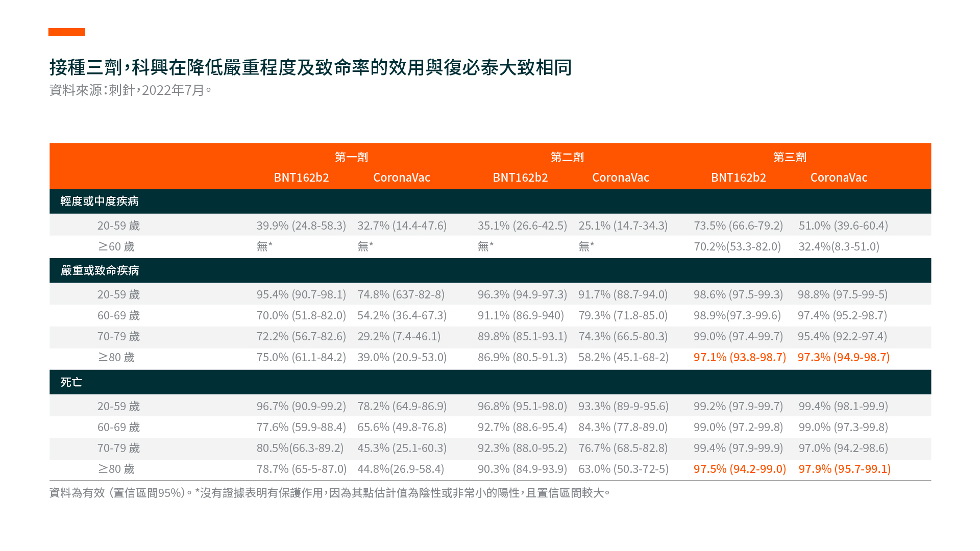Click cell 51.0% (39.6-60.4)
The height and width of the screenshot is (551, 980).
843,226
